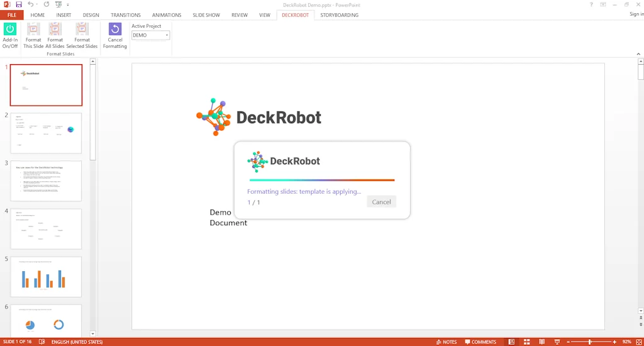Viewport: 644px width, 346px height.
Task: Switch to the STORYBOARDING tab
Action: pyautogui.click(x=339, y=15)
